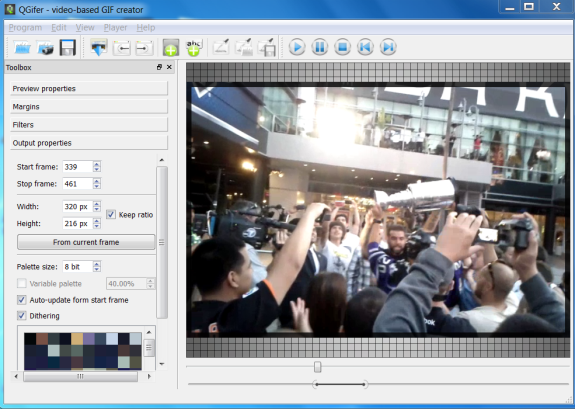The image size is (575, 409).
Task: Select the tan swatch in the palette
Action: tap(77, 339)
